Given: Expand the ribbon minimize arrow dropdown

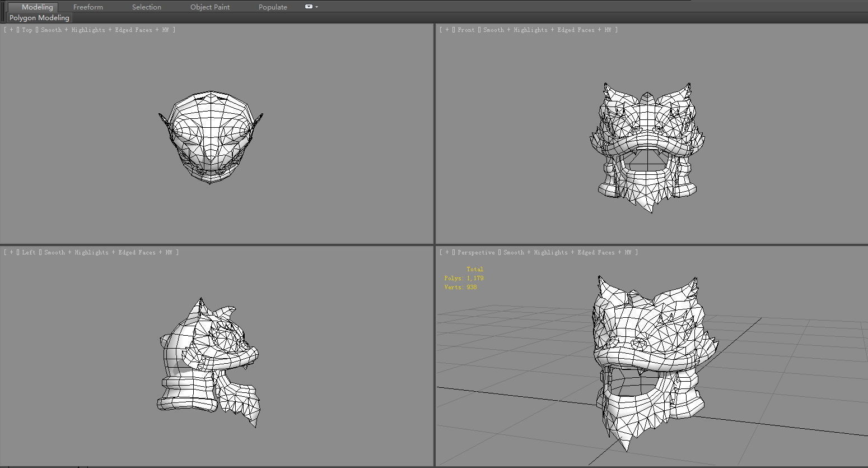Looking at the screenshot, I should [x=317, y=7].
